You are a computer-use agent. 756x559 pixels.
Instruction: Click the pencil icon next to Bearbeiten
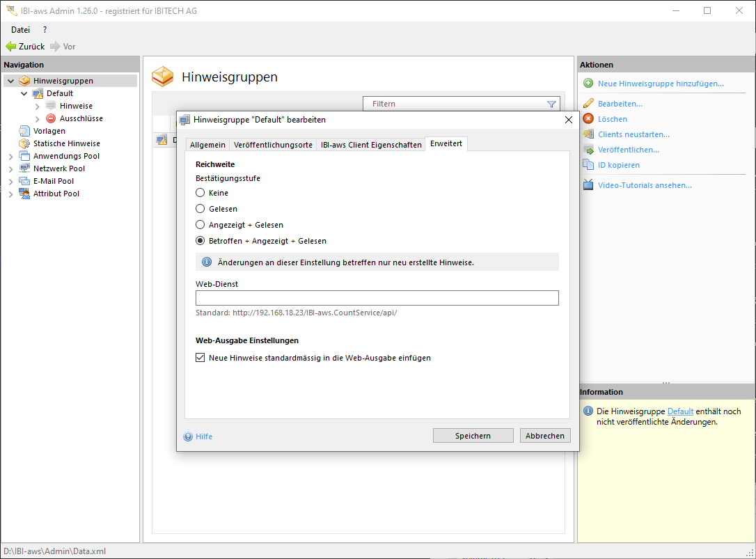(x=588, y=104)
